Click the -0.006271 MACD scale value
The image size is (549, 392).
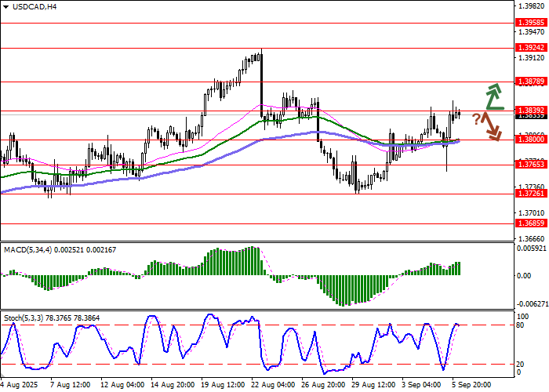pos(533,304)
